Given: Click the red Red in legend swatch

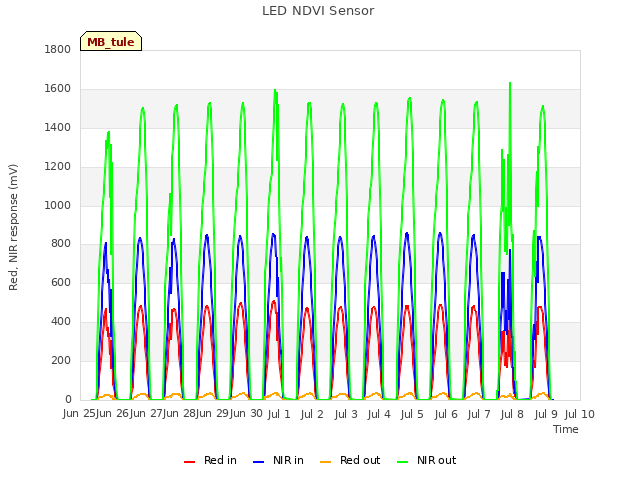Looking at the screenshot, I should [x=189, y=462].
